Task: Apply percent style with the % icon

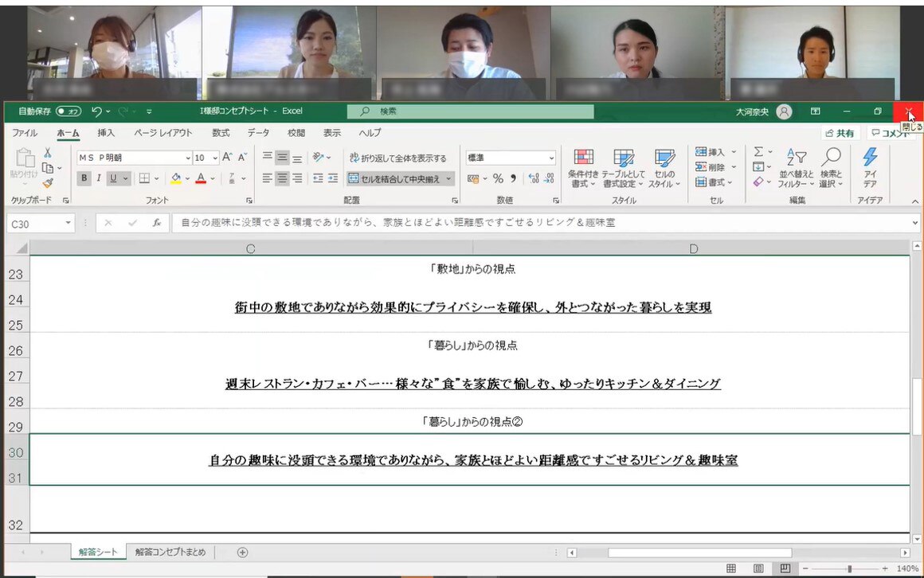Action: click(x=498, y=178)
